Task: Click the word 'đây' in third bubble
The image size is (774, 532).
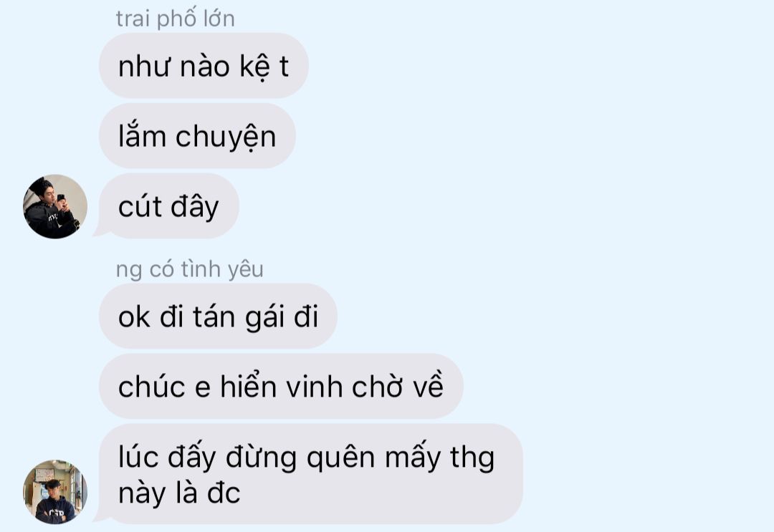Action: pyautogui.click(x=195, y=207)
